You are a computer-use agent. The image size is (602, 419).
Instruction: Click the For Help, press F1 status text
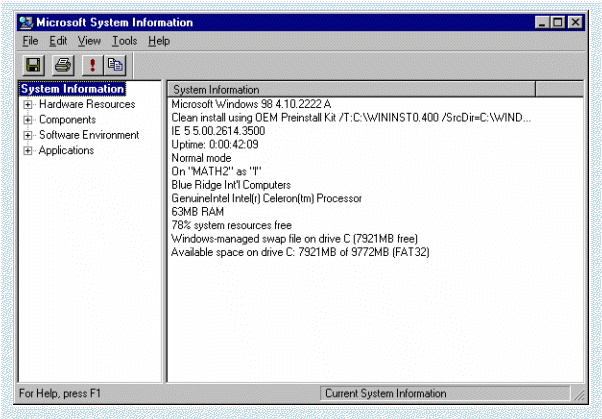click(x=60, y=393)
